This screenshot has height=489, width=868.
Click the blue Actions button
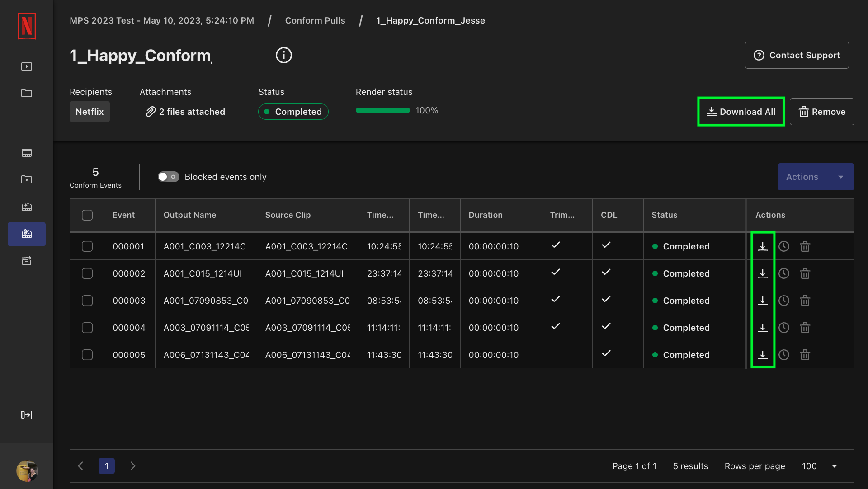pyautogui.click(x=802, y=177)
